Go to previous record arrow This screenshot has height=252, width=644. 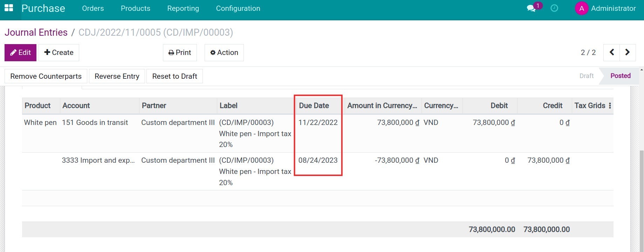click(x=612, y=52)
